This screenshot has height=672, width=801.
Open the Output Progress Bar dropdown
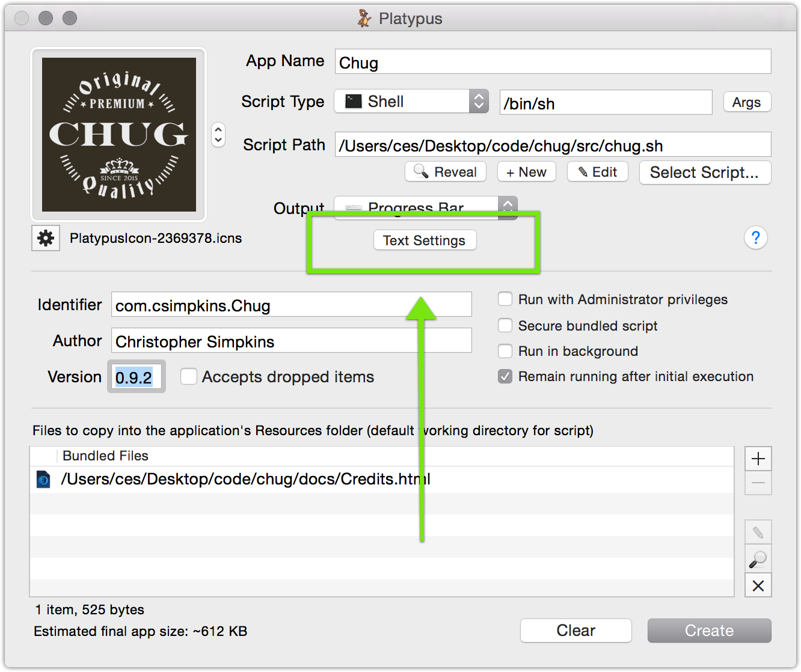pyautogui.click(x=426, y=208)
